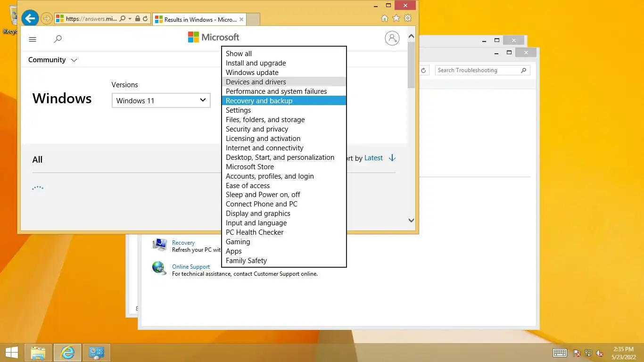Screen dimensions: 644x362
Task: Select Input and language
Action: point(284,223)
